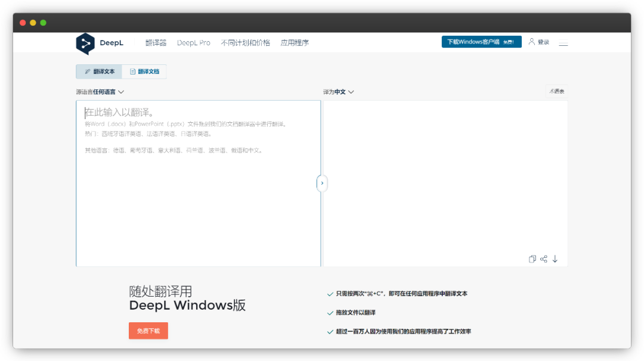Click the DeepL hexagon logo
644x361 pixels.
point(85,43)
